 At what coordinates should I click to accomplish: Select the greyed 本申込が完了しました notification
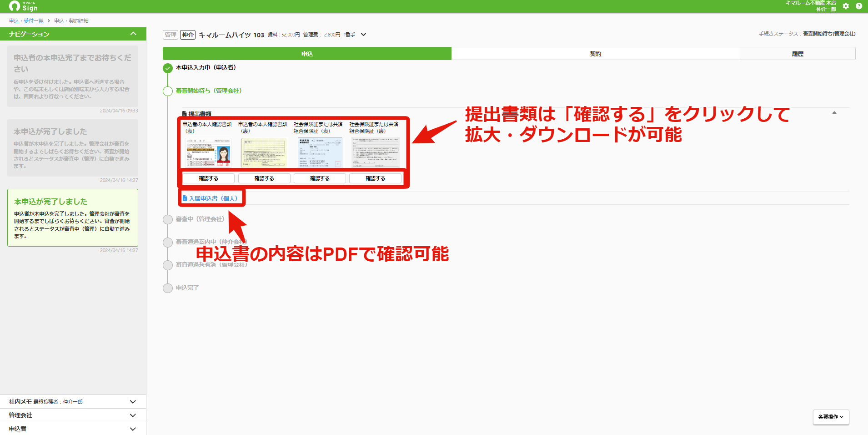pos(73,148)
